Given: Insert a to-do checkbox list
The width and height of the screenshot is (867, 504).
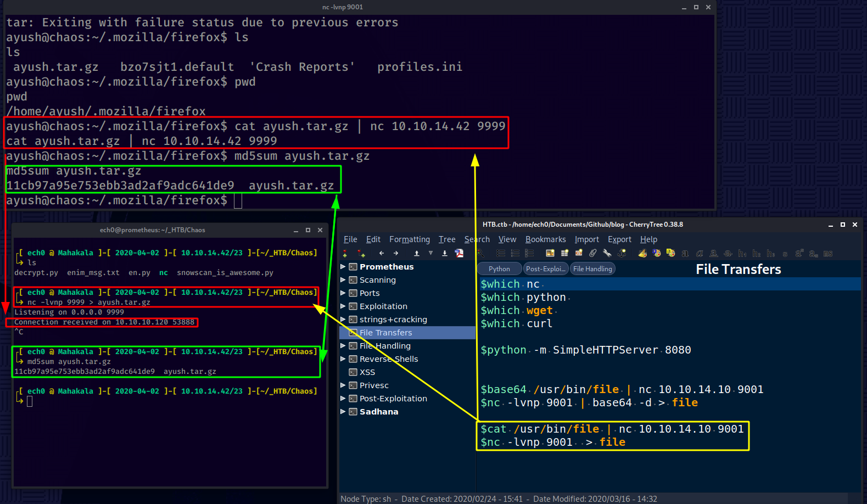Looking at the screenshot, I should click(530, 253).
